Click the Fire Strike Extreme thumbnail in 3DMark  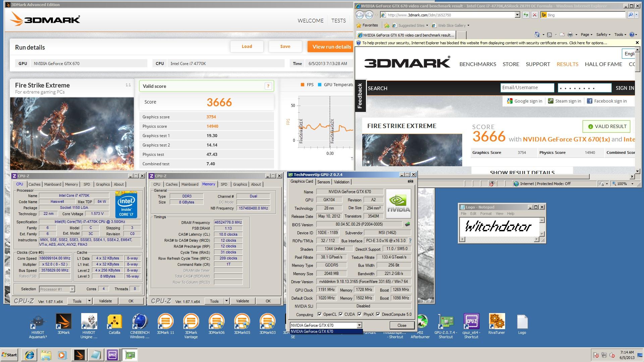pos(72,133)
